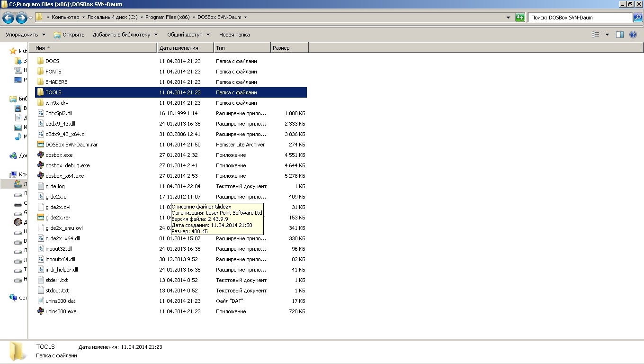Select the dosbox.exe application icon

pyautogui.click(x=41, y=155)
